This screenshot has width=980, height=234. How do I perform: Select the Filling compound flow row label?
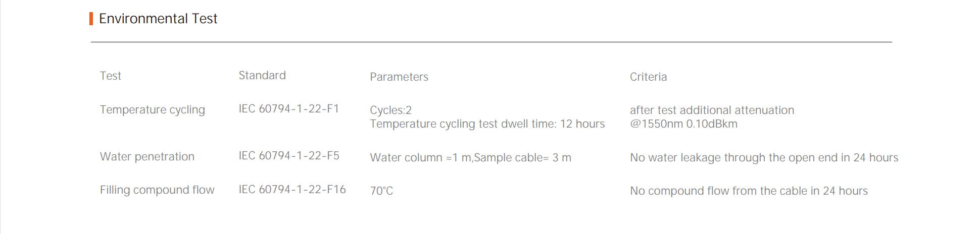[157, 190]
